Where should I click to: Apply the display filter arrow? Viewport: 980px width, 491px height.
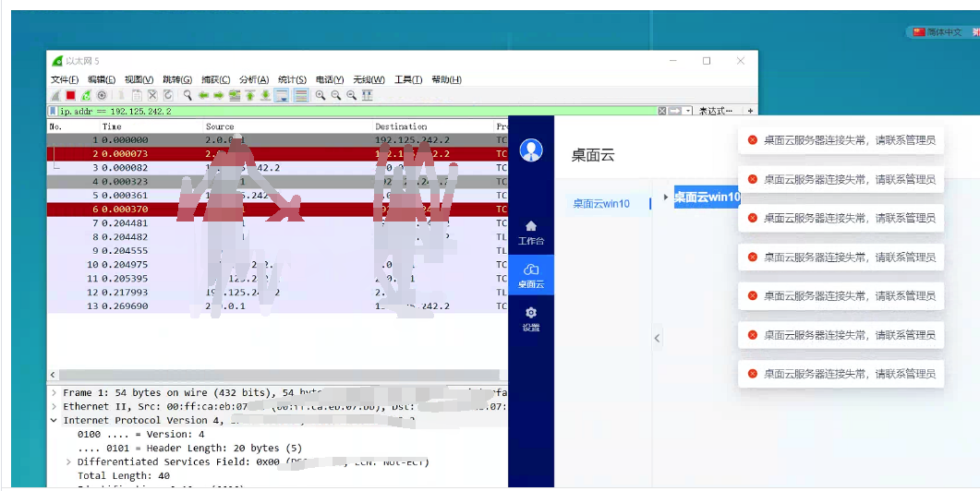point(674,111)
